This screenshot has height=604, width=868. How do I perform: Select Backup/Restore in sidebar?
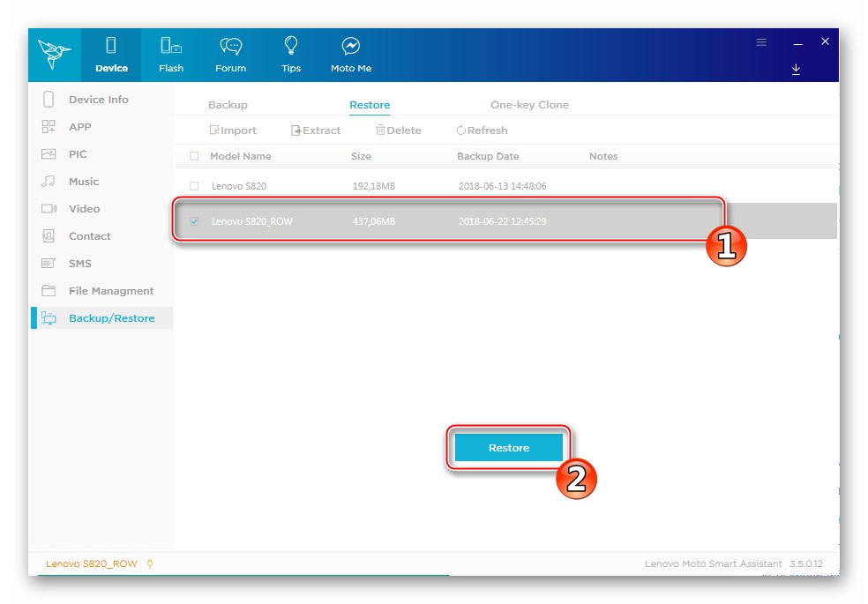point(101,318)
